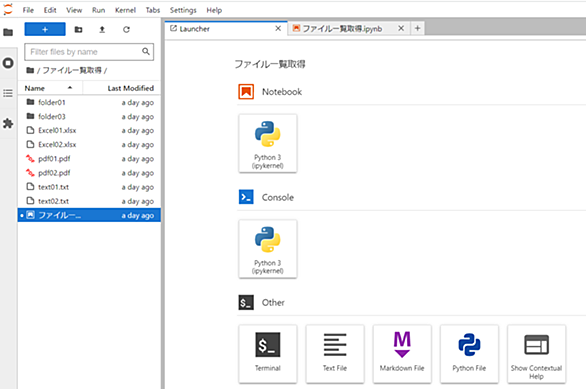Open the Kernel menu
Screen dimensions: 586x389
point(125,10)
